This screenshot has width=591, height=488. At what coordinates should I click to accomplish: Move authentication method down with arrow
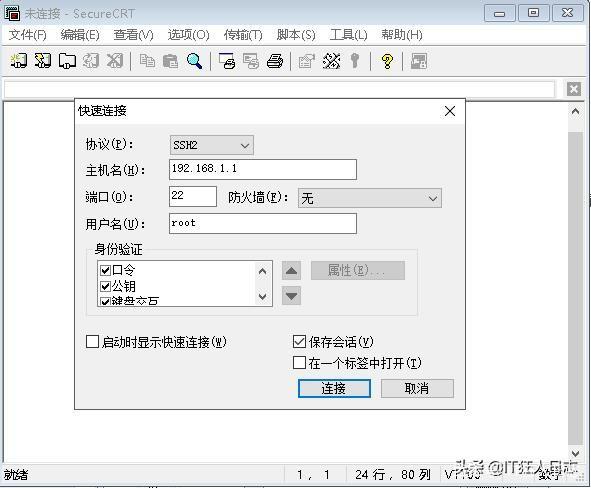[x=291, y=296]
